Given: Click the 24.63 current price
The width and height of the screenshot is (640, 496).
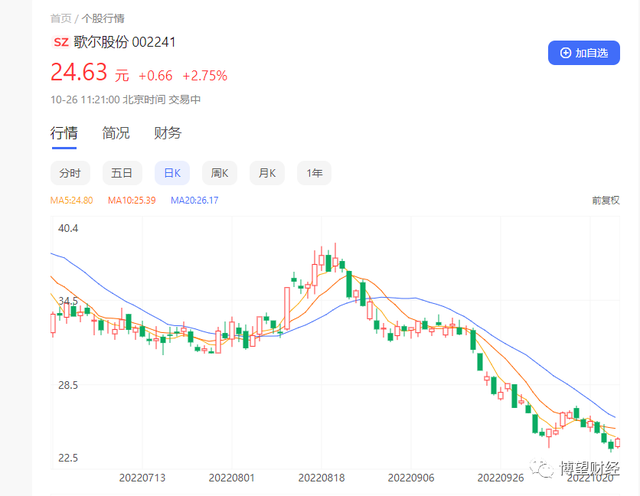Looking at the screenshot, I should point(79,72).
